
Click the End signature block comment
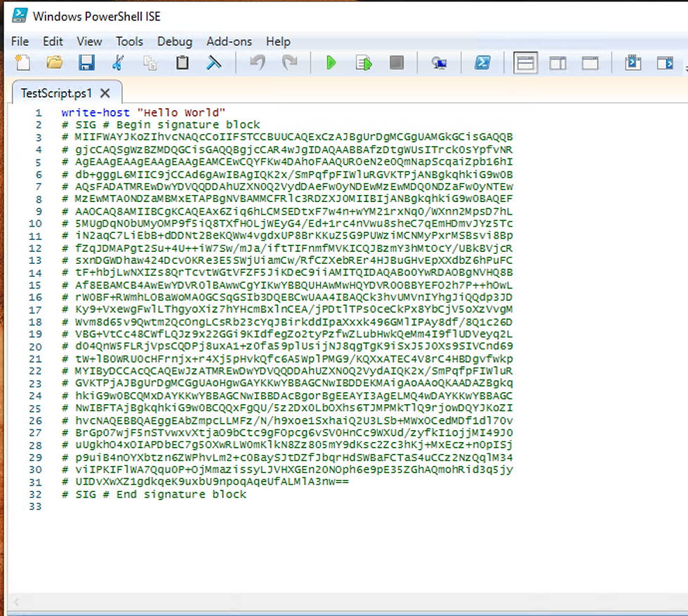pos(154,495)
